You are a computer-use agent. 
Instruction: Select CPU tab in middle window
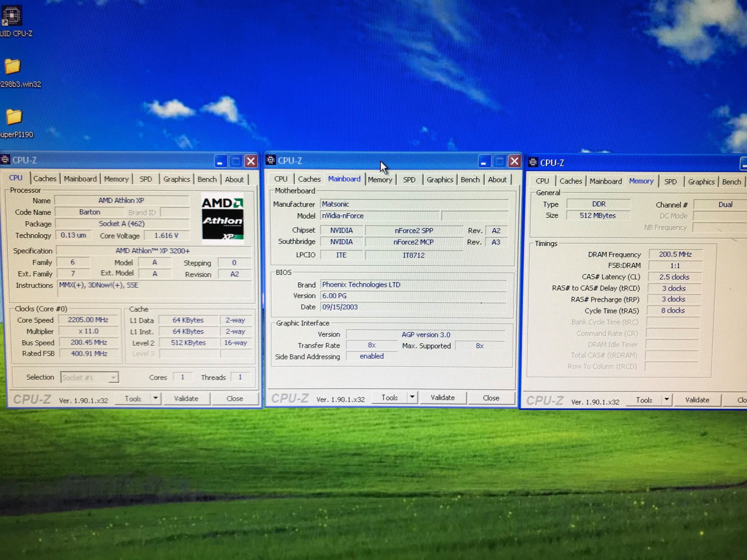click(x=281, y=179)
